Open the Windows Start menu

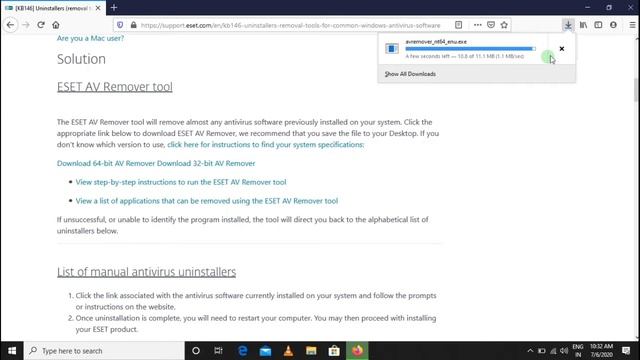pos(12,351)
